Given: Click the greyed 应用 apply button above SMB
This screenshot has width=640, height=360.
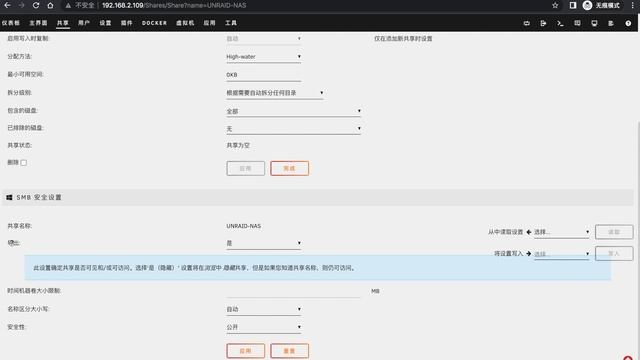Looking at the screenshot, I should (246, 169).
